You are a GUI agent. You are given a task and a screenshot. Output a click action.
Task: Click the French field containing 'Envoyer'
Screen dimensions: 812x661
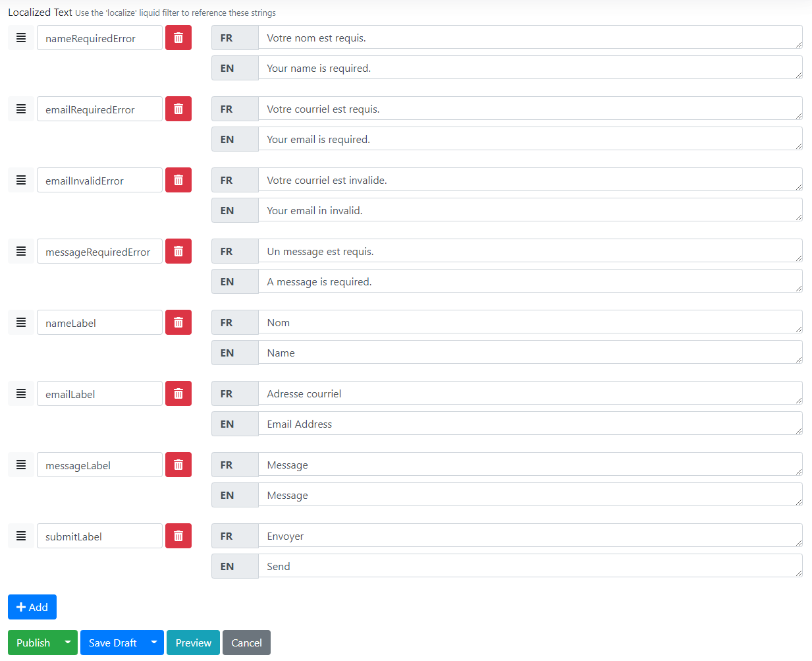[530, 536]
